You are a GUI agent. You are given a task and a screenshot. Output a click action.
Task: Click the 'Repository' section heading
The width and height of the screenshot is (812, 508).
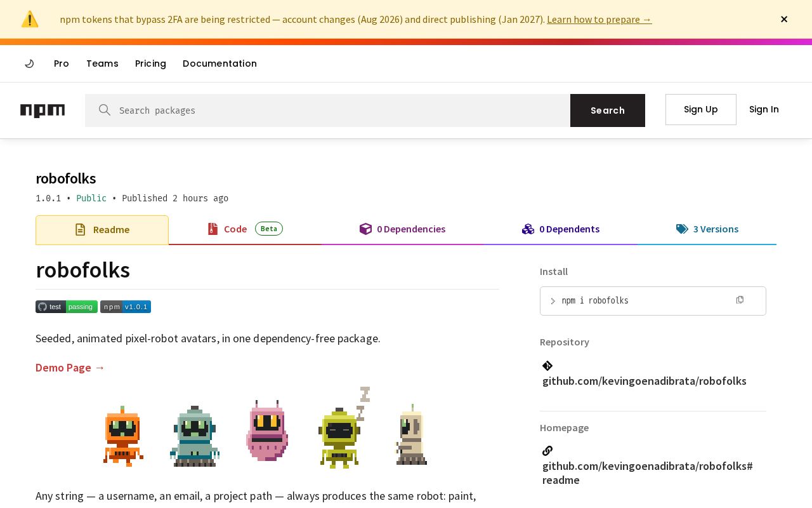[x=565, y=342]
